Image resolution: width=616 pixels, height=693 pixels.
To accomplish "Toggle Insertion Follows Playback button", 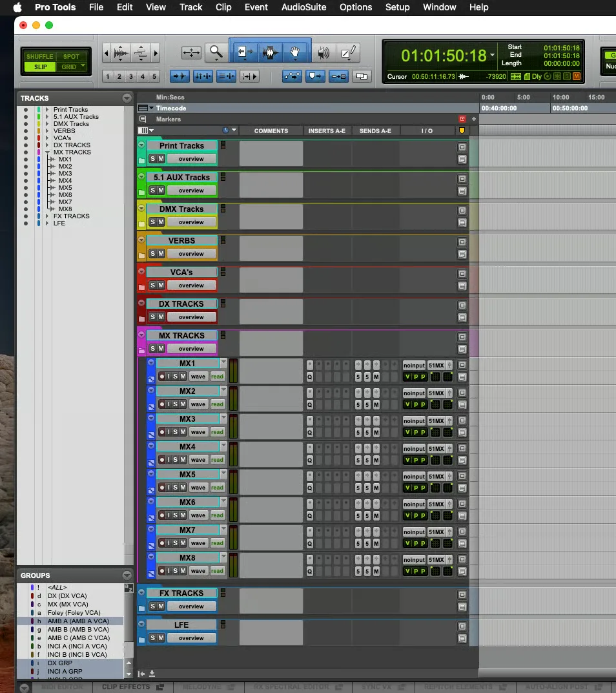I will click(x=250, y=76).
